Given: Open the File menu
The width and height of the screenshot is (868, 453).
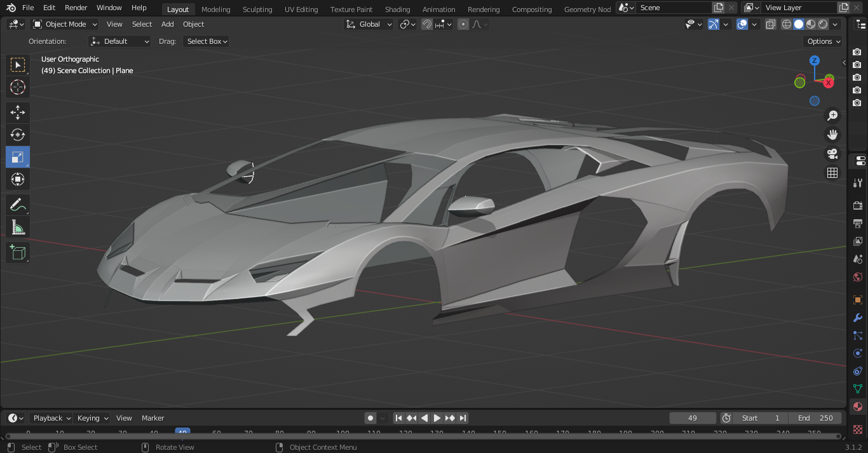Looking at the screenshot, I should tap(28, 8).
